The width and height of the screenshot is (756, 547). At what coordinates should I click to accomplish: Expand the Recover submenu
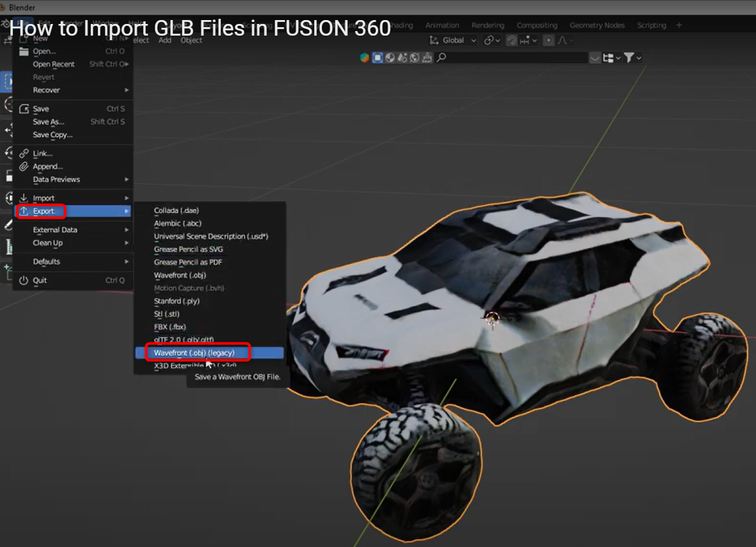pyautogui.click(x=73, y=90)
